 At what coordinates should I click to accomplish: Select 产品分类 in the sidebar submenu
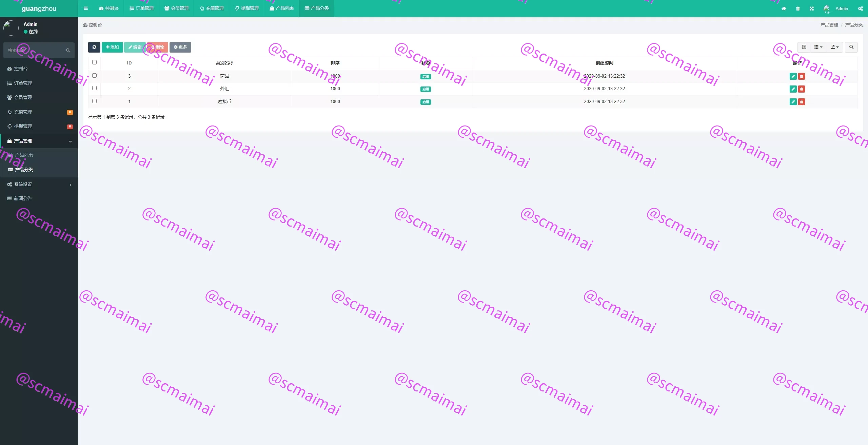[x=39, y=170]
